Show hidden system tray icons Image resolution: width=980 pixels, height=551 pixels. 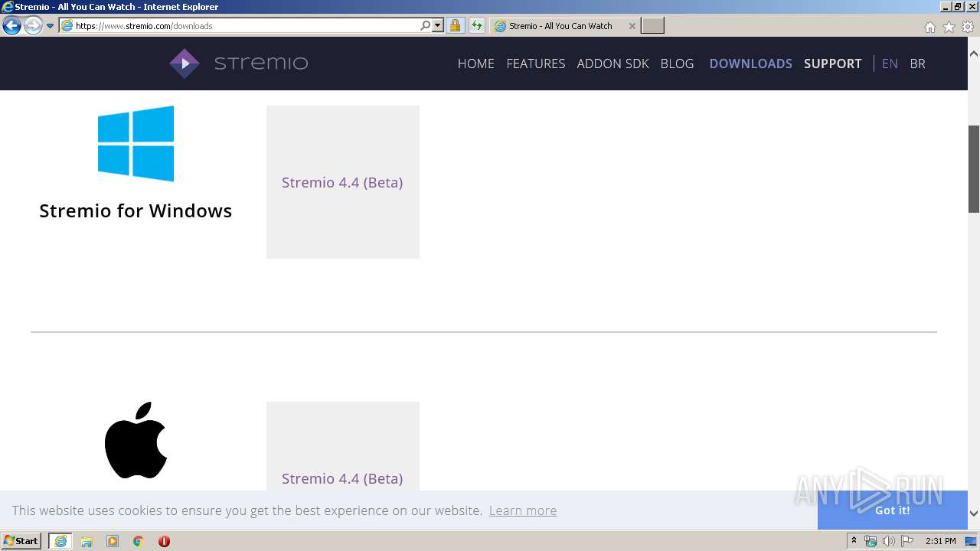854,541
